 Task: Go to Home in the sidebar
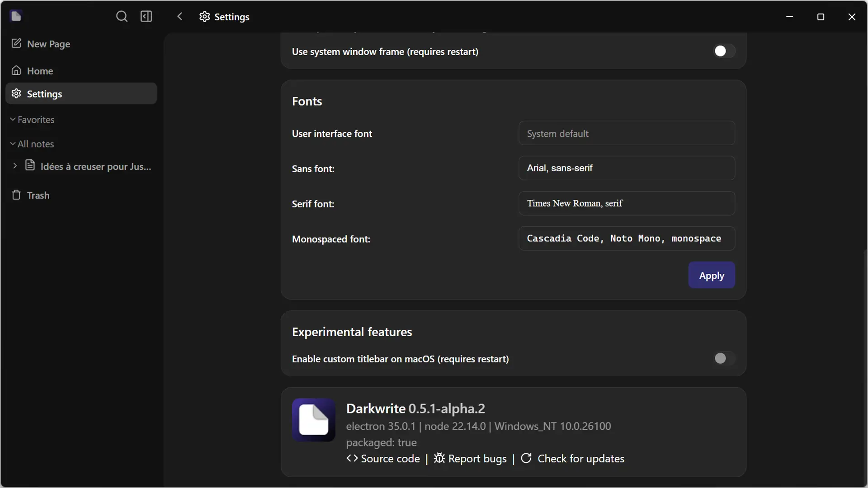tap(81, 71)
